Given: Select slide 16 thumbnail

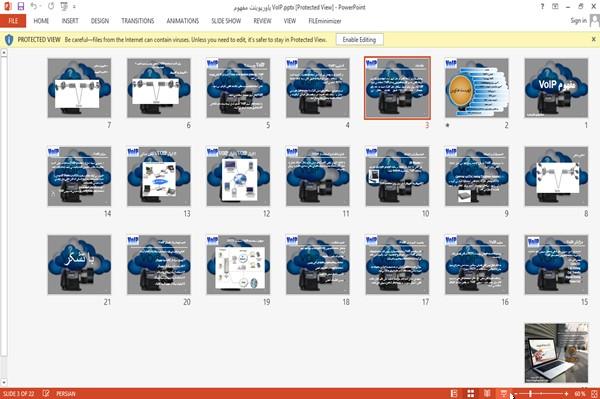Looking at the screenshot, I should 477,265.
